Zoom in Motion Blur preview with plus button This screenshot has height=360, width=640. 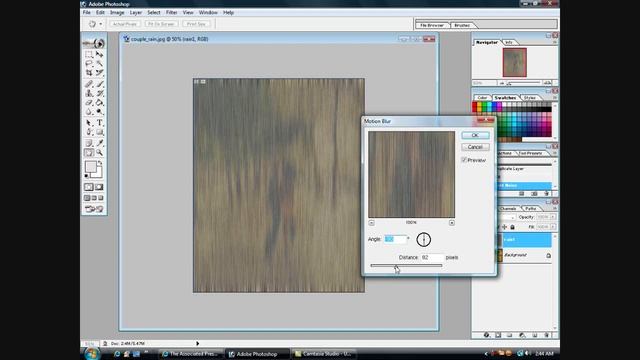[x=452, y=223]
